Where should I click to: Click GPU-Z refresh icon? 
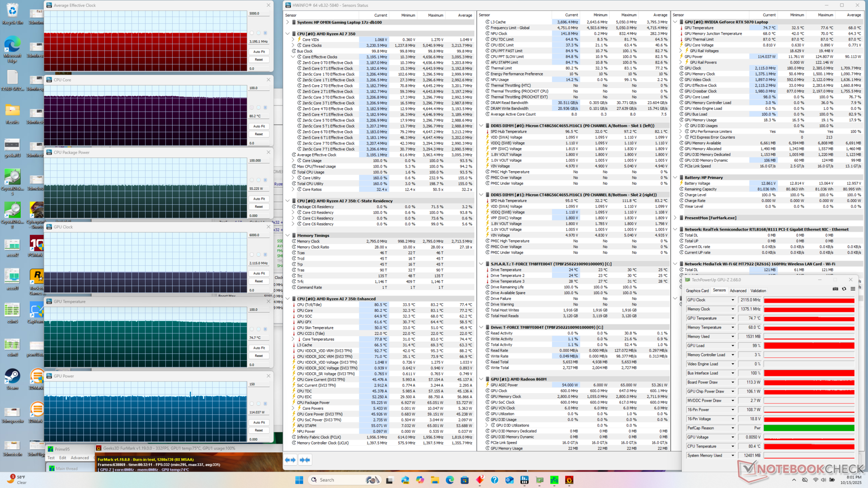click(844, 289)
